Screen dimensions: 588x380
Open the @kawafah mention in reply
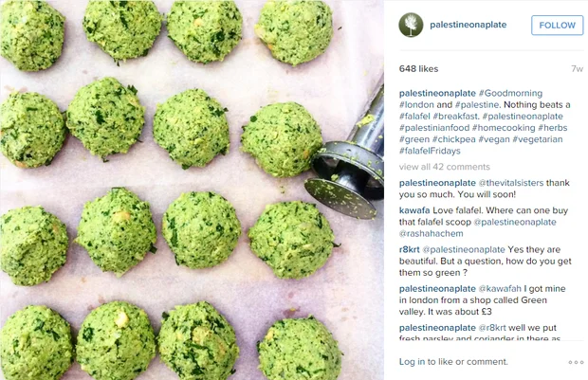point(500,289)
